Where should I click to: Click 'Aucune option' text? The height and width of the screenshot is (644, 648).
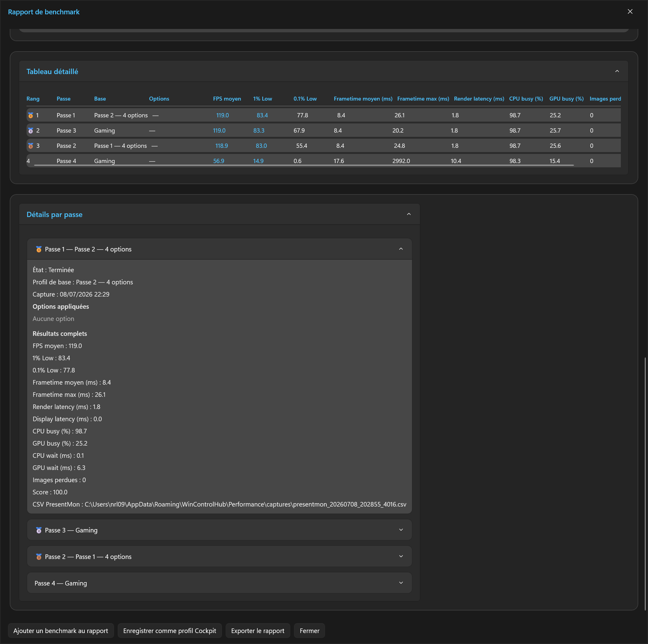point(53,319)
